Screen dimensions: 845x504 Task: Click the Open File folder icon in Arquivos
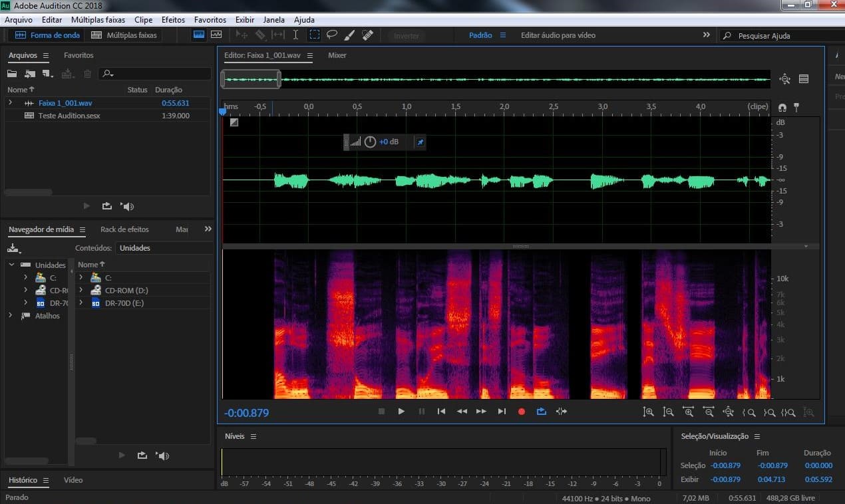12,74
